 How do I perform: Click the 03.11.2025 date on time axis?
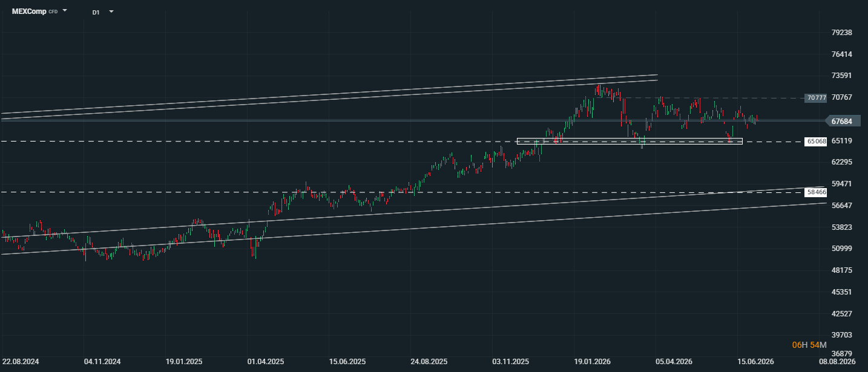pyautogui.click(x=511, y=362)
